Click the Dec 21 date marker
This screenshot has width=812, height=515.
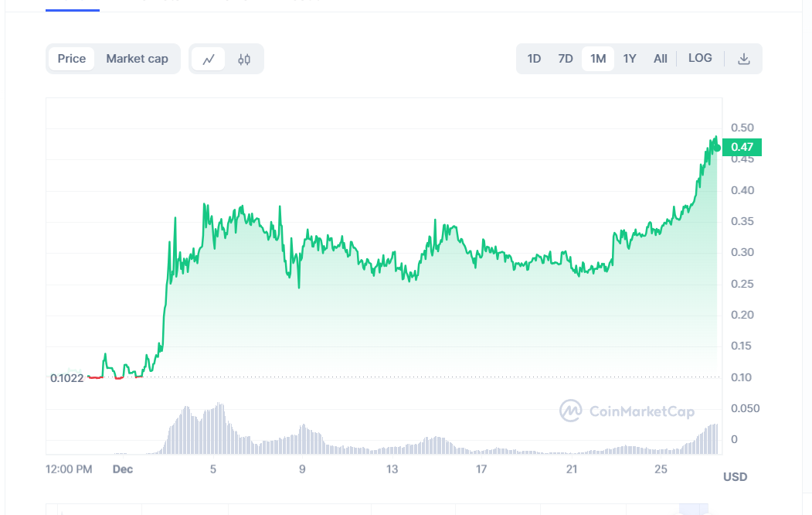(x=572, y=469)
